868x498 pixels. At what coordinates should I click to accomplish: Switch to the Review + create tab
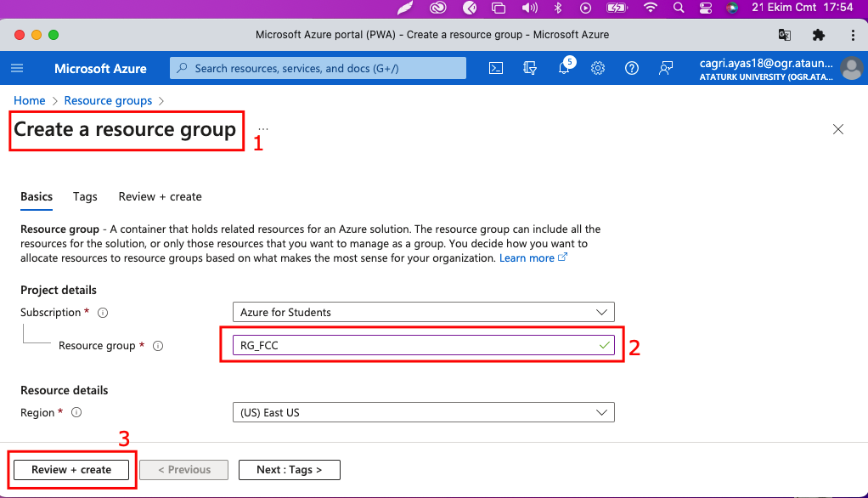160,196
